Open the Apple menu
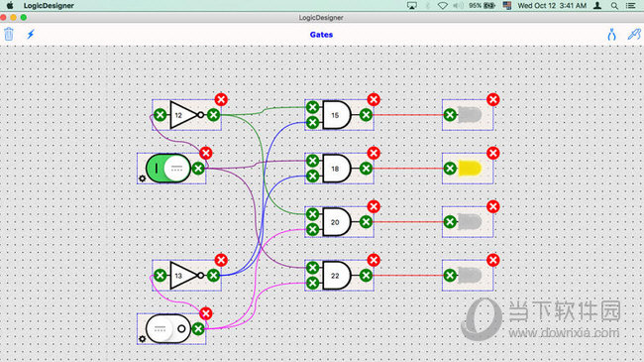 point(10,5)
